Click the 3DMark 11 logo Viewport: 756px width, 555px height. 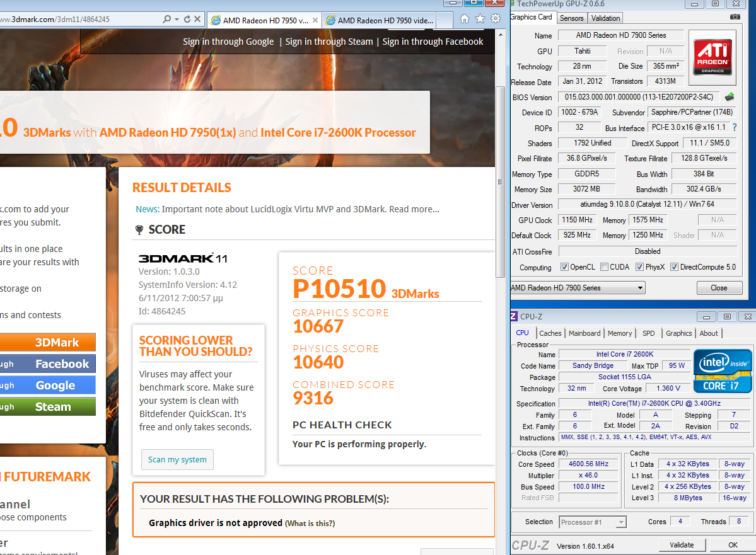(183, 258)
